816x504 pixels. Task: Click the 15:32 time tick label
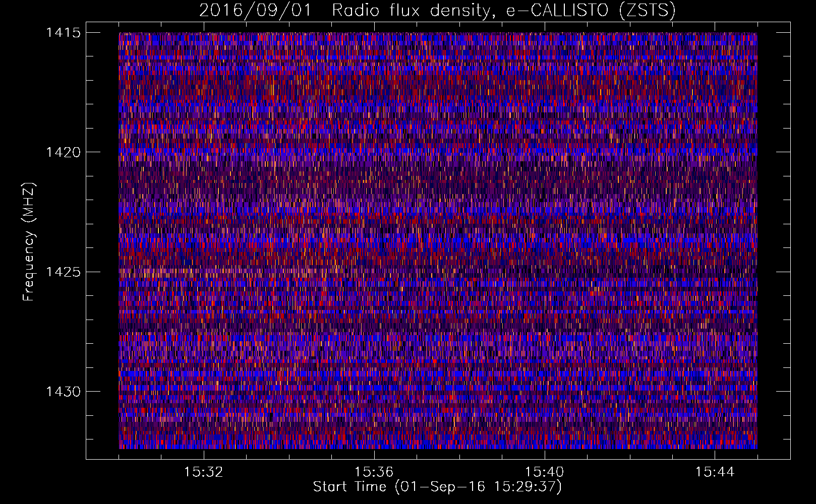[x=204, y=472]
